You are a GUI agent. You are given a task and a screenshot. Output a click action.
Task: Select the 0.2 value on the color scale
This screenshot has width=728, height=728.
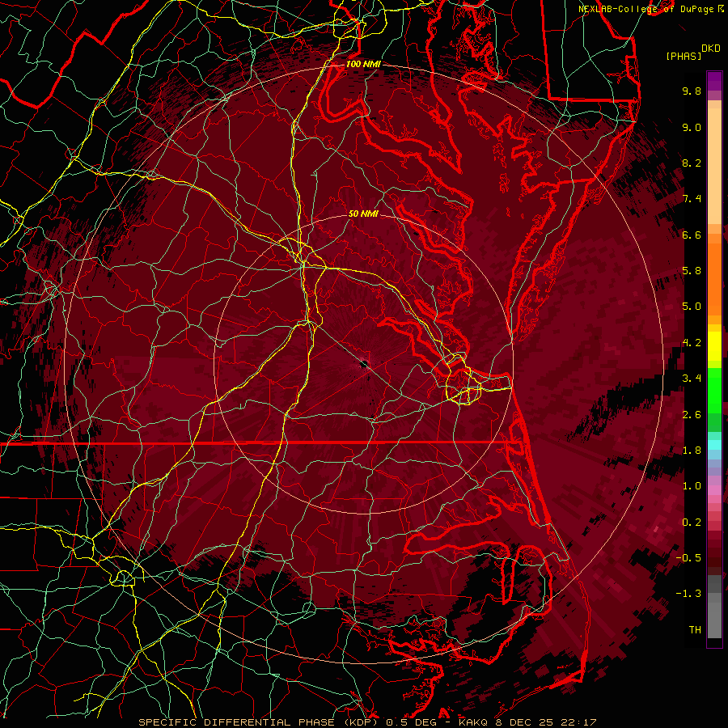coord(692,523)
